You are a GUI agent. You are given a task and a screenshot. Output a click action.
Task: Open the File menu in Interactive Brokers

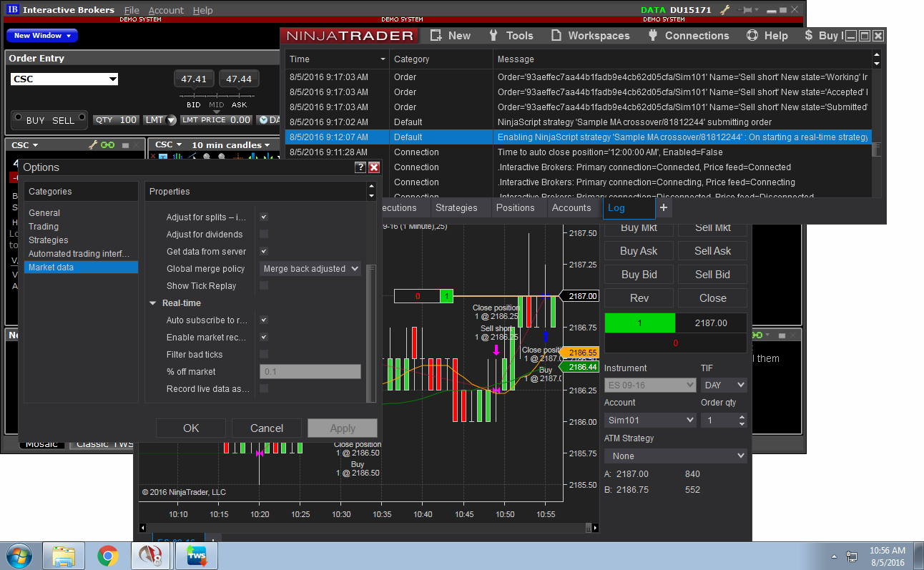pyautogui.click(x=132, y=10)
